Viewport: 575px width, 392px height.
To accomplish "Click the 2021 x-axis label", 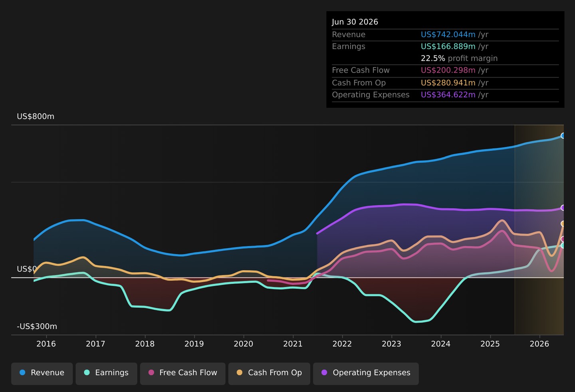I will [293, 344].
